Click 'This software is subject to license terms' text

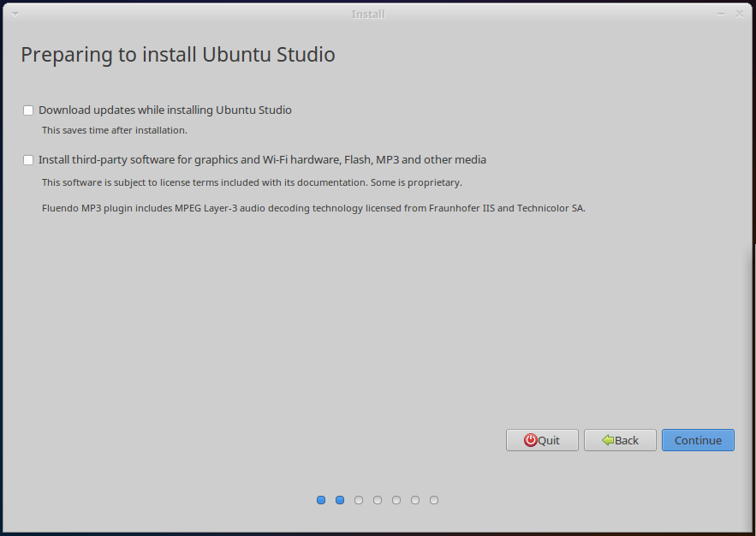tap(252, 182)
